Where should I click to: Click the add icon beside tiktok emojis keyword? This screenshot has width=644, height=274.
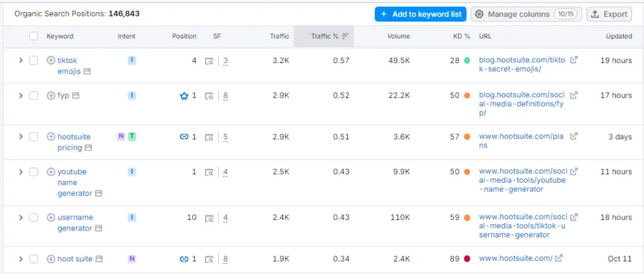(51, 60)
